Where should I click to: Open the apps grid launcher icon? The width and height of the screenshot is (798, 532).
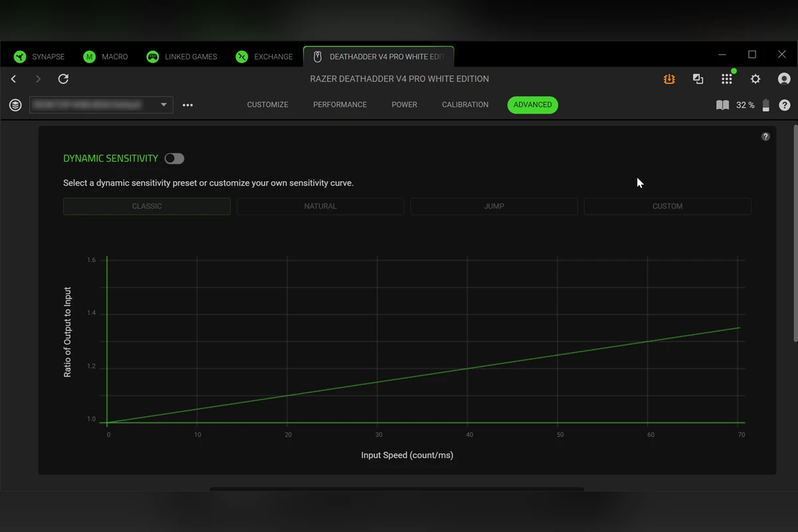click(726, 79)
